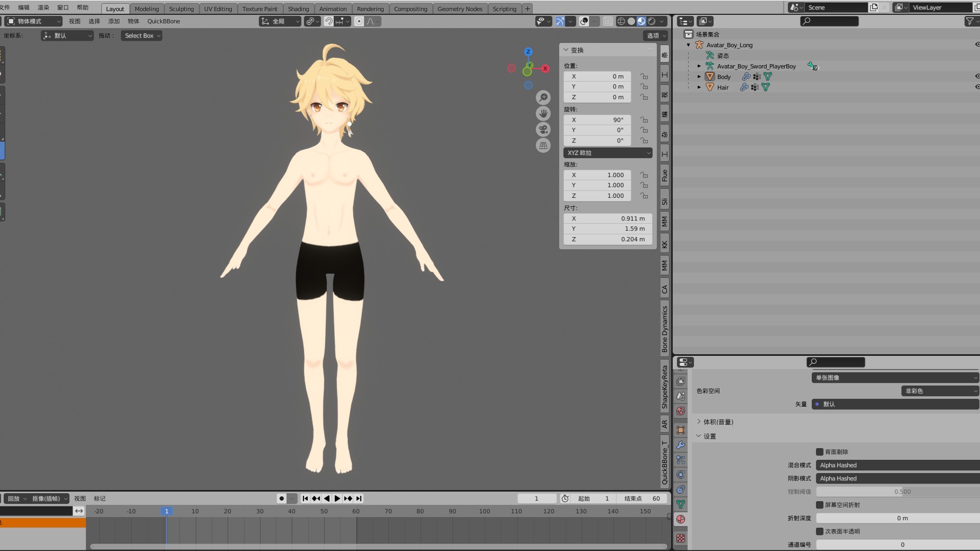The height and width of the screenshot is (551, 980).
Task: Click the zoom magnifier icon in viewport
Action: pos(543,98)
